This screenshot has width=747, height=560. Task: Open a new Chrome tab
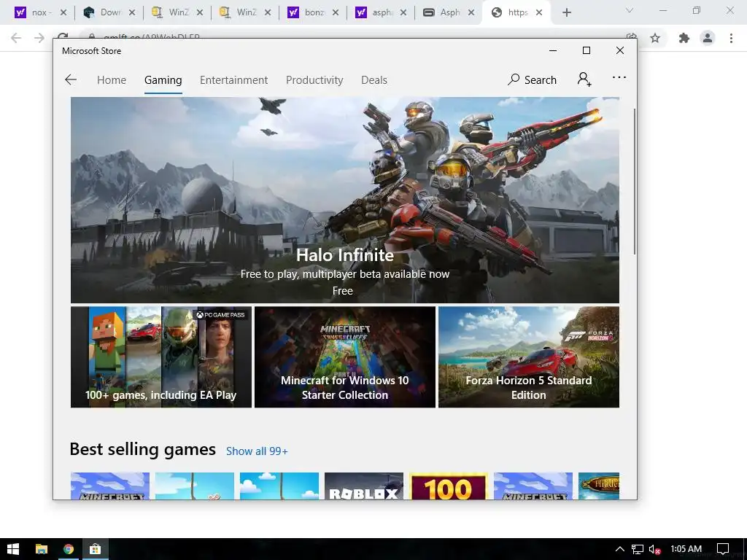[x=566, y=12]
